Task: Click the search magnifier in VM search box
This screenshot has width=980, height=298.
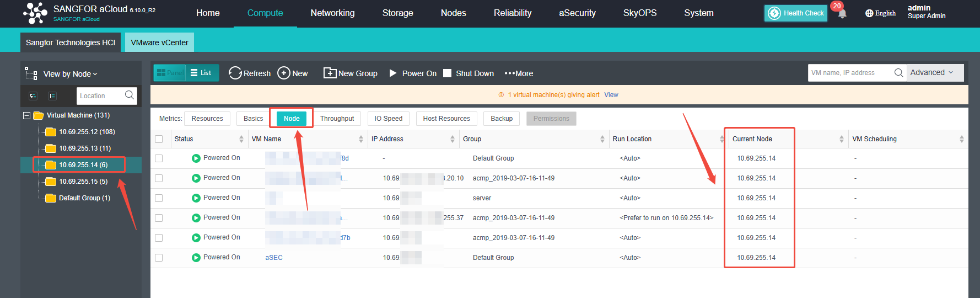Action: coord(898,73)
